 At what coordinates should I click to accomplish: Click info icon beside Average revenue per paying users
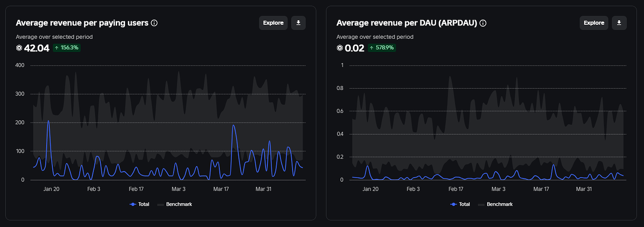point(154,23)
